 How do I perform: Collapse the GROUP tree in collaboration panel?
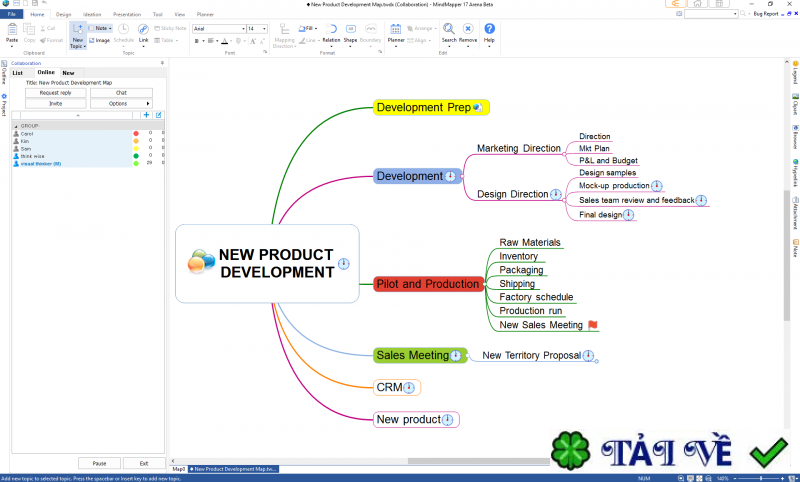coord(16,126)
